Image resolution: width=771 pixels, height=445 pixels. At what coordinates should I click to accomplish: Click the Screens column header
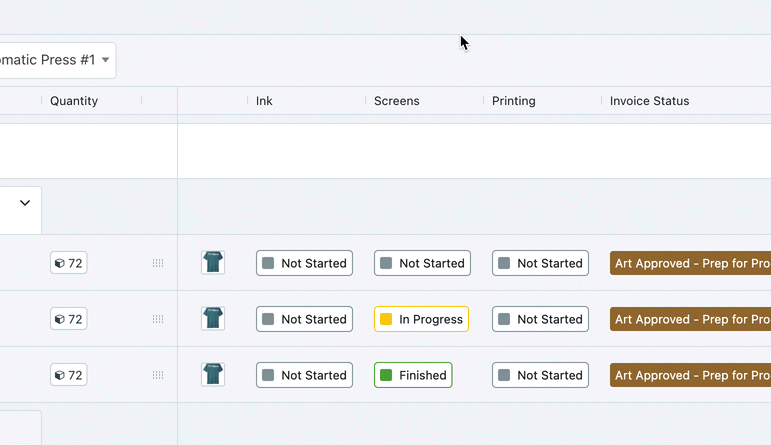pyautogui.click(x=397, y=101)
